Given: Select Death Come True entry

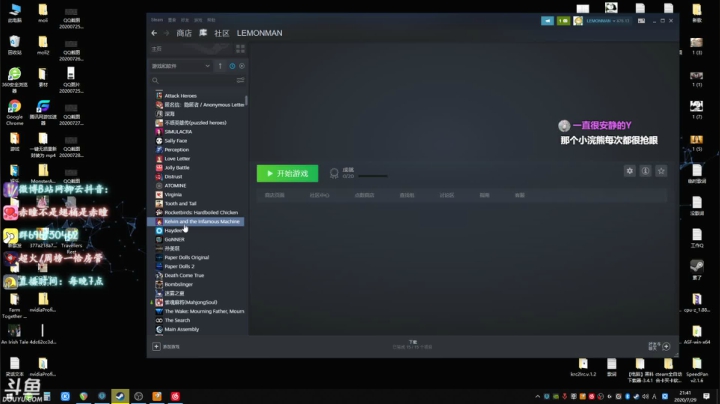Looking at the screenshot, I should click(x=184, y=275).
